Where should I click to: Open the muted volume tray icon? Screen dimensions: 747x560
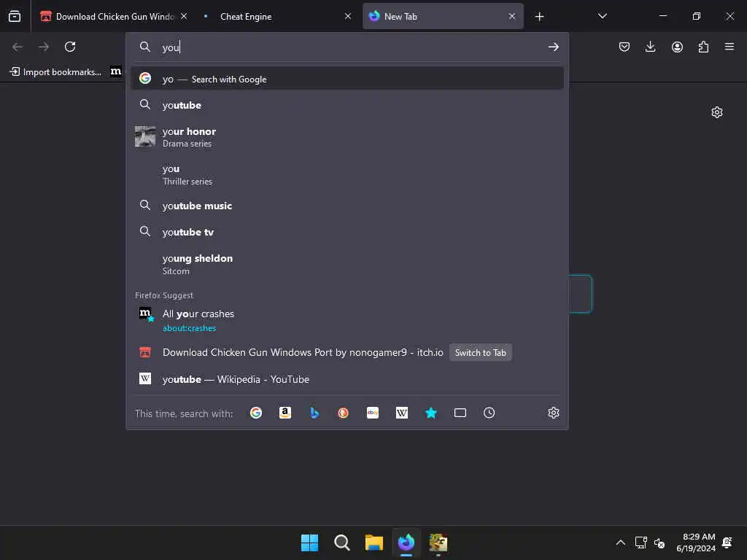[x=659, y=542]
